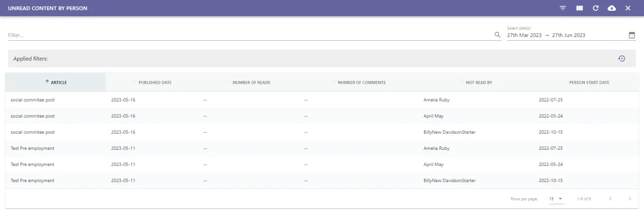Go to previous page arrow

click(610, 199)
